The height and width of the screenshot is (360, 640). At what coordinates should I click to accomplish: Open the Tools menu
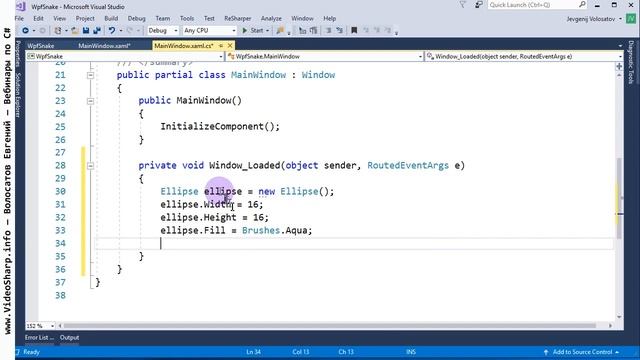[187, 18]
